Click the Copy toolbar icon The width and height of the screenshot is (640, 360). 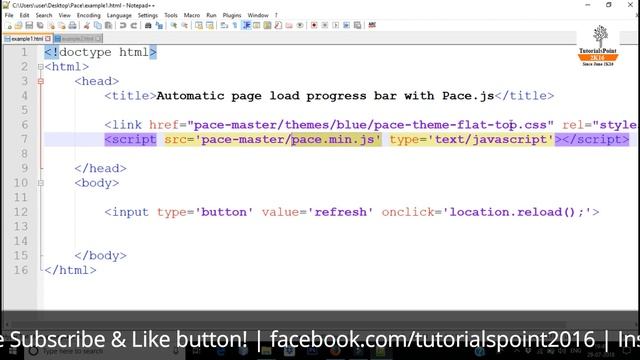point(98,25)
